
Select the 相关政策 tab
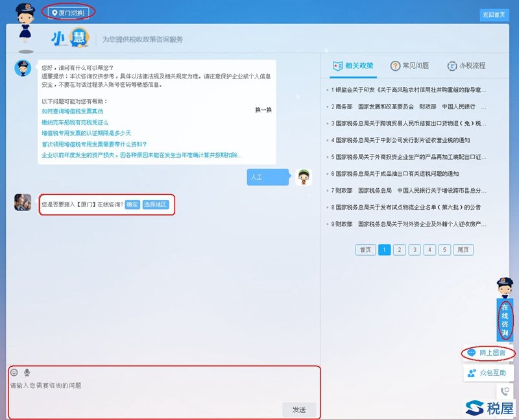[353, 66]
